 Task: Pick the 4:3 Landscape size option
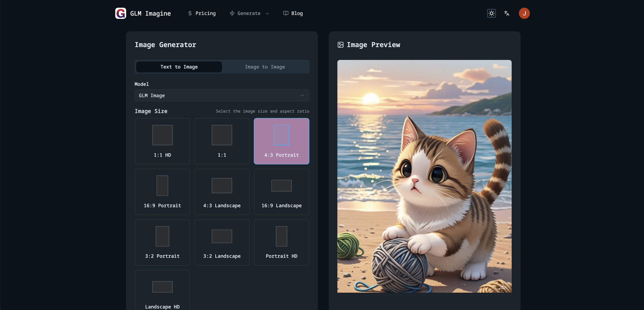222,192
